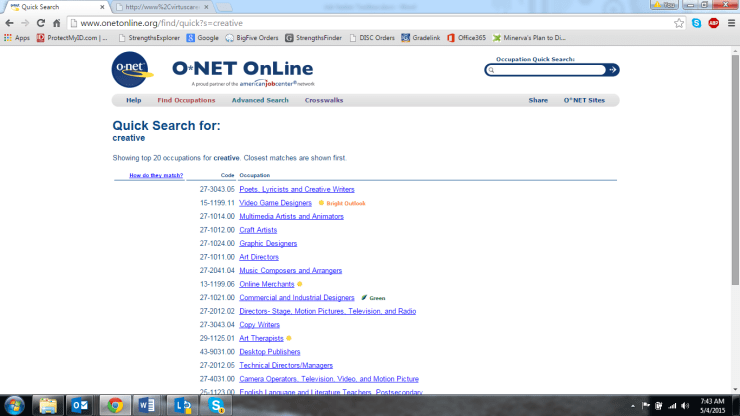Open Directors- Stage, Motion Pictures link
Viewport: 740px width, 416px height.
[328, 311]
